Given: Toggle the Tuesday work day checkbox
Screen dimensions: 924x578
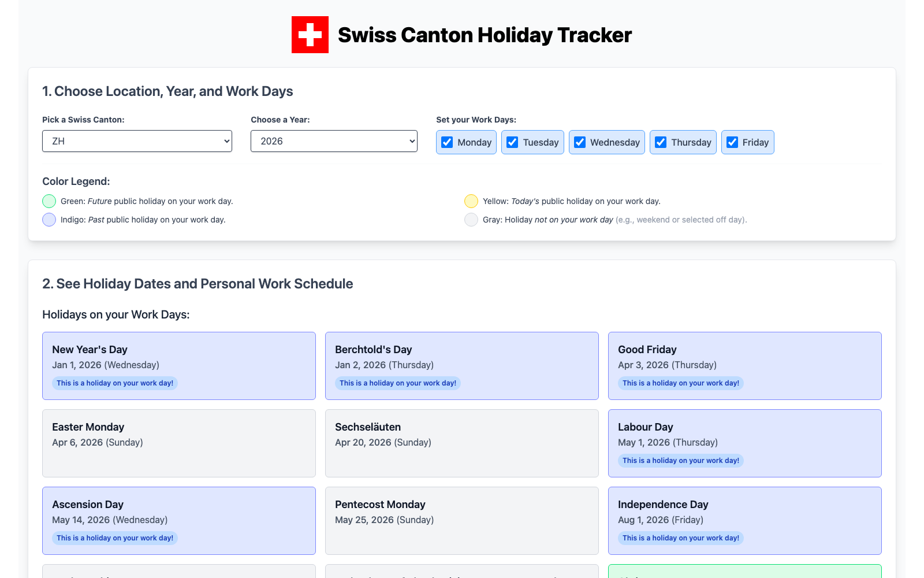Looking at the screenshot, I should (512, 142).
